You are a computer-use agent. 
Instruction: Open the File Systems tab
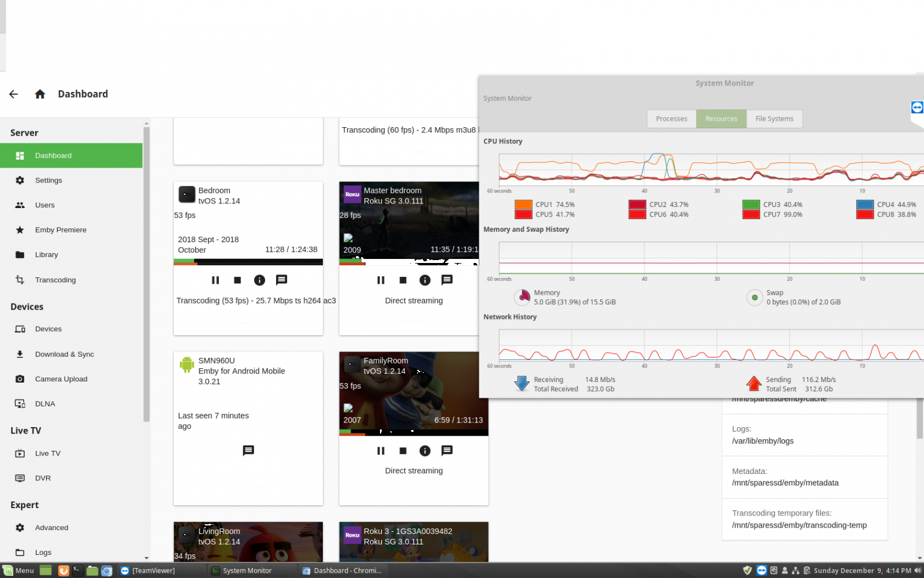tap(774, 118)
